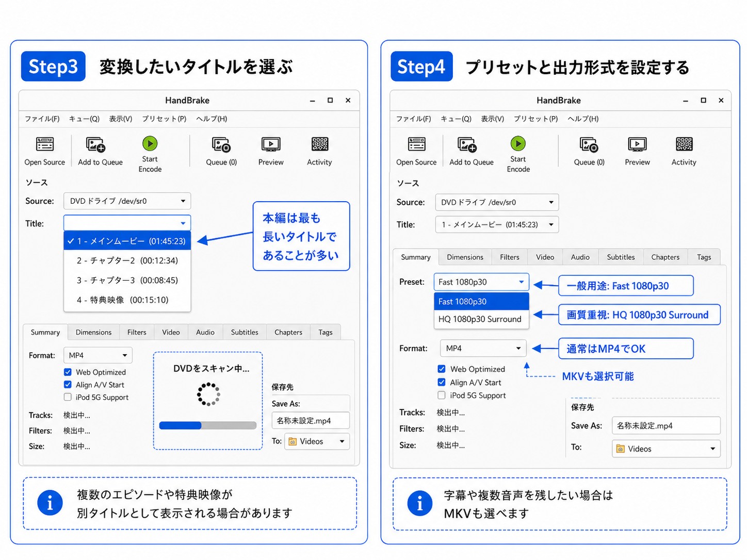
Task: Click Open Source icon in Step4 window
Action: coord(417,144)
